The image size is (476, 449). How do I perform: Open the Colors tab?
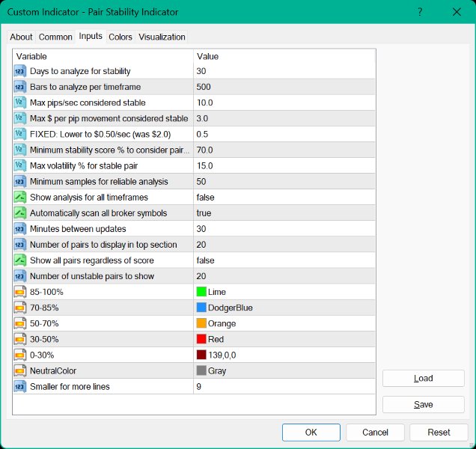click(x=120, y=37)
